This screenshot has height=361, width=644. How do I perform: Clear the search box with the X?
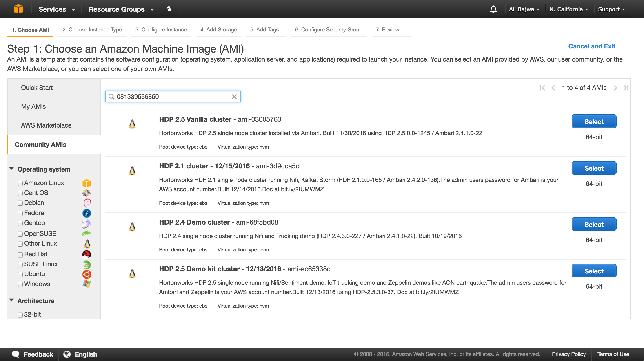click(234, 97)
